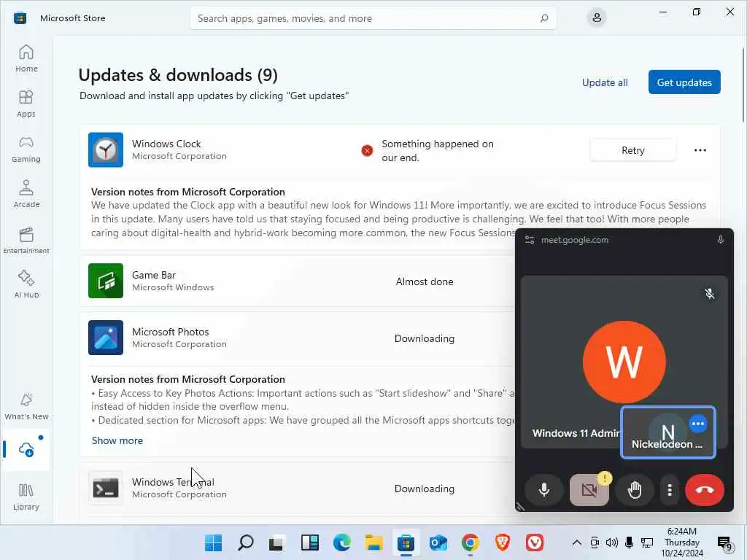
Task: Open What's New in the sidebar
Action: pyautogui.click(x=26, y=406)
